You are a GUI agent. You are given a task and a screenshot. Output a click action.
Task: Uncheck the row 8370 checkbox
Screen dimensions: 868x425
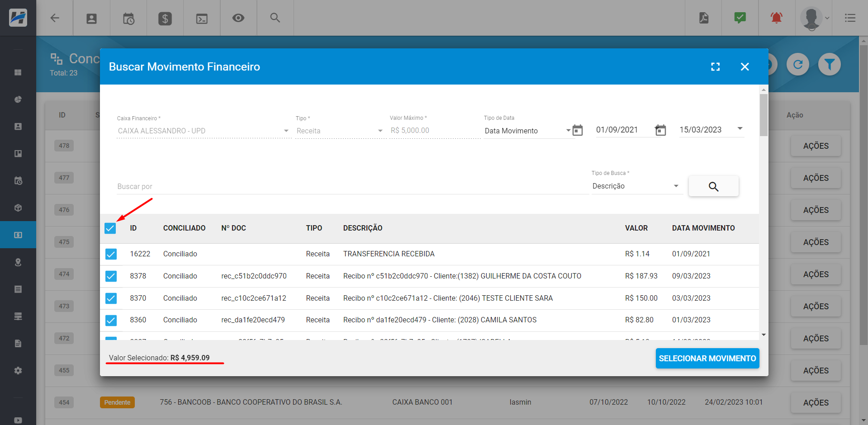[x=111, y=298]
